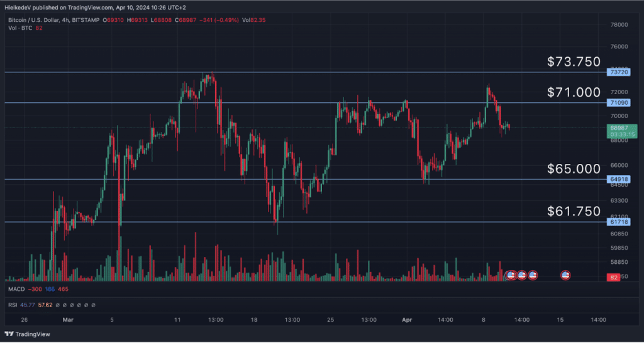Click the Bitcoin / U.S. Dollar symbol title
This screenshot has width=644, height=343.
coord(35,21)
